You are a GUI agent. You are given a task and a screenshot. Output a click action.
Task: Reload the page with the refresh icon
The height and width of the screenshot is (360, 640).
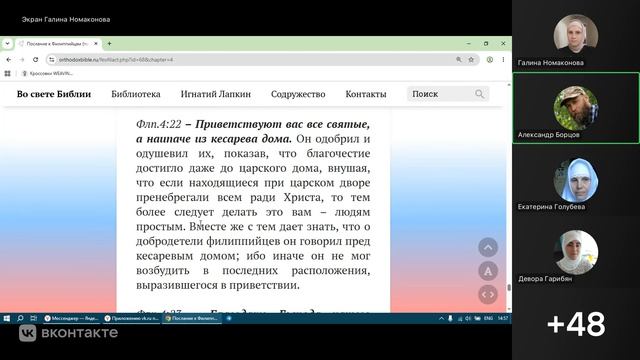(36, 60)
